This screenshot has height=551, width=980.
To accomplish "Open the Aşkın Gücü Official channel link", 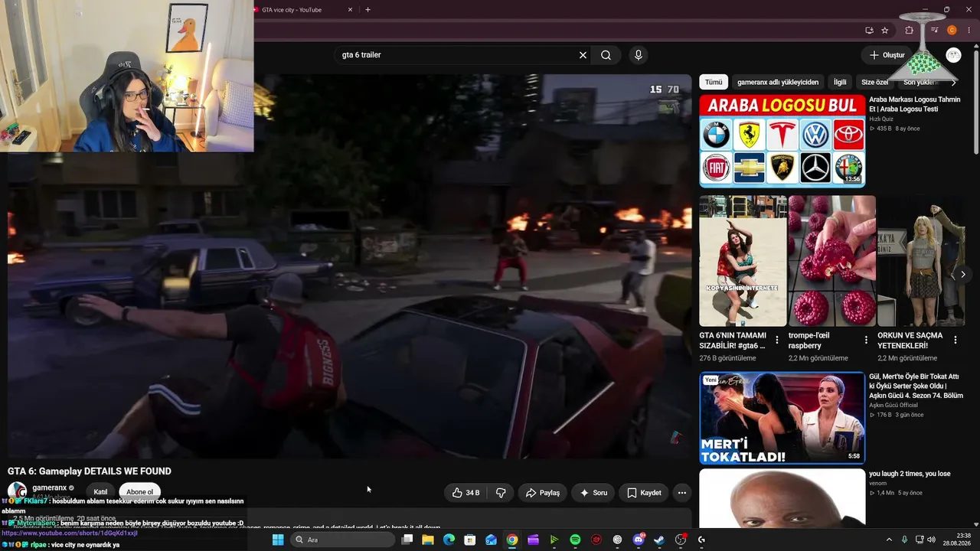I will tap(893, 405).
